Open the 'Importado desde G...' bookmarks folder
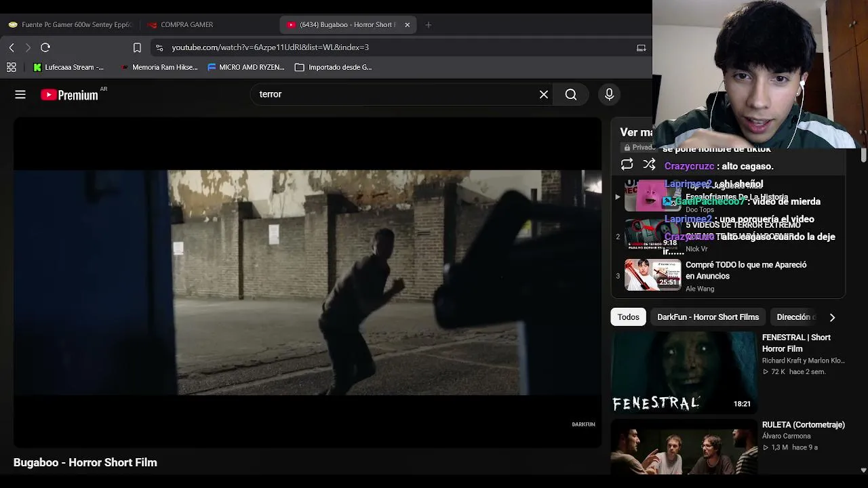This screenshot has width=868, height=488. click(x=334, y=67)
